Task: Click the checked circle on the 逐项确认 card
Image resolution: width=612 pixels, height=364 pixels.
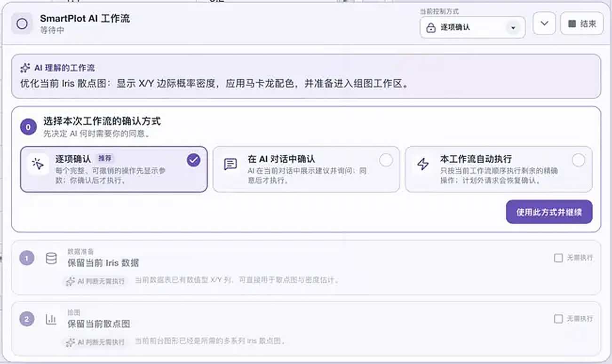Action: coord(193,160)
